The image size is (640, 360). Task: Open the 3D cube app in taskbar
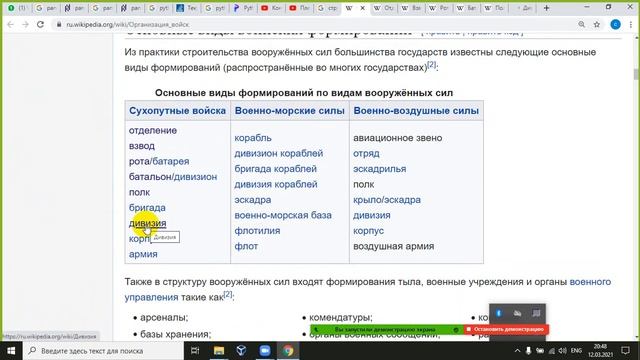[x=241, y=351]
